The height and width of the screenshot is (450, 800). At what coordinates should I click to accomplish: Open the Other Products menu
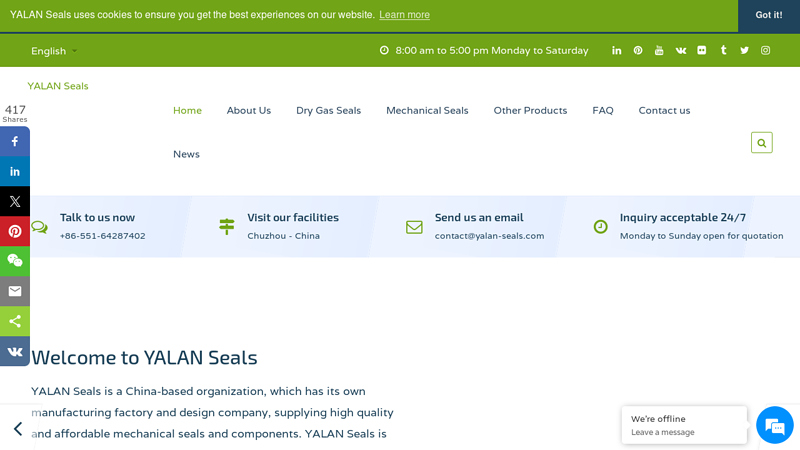(x=530, y=110)
